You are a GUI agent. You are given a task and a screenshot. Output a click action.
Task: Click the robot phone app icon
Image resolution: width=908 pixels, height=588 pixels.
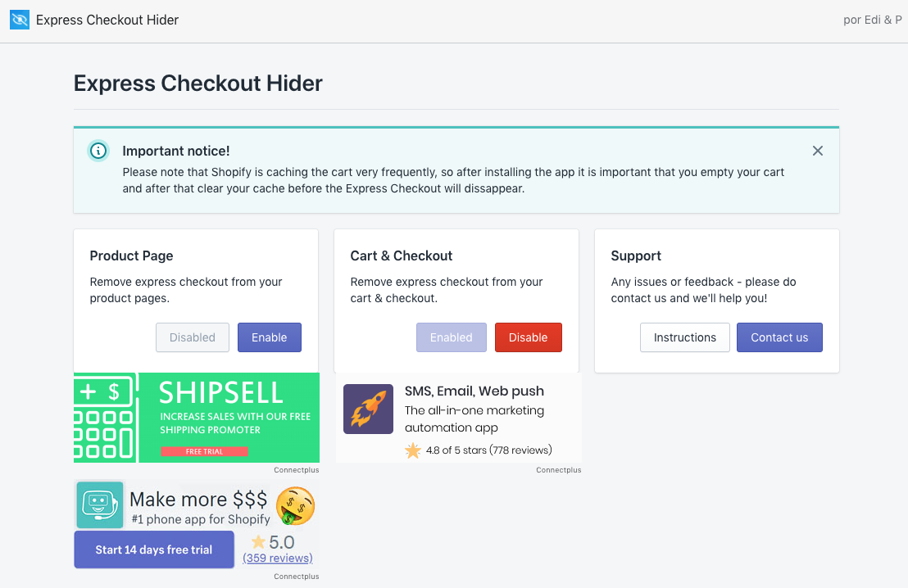tap(100, 504)
